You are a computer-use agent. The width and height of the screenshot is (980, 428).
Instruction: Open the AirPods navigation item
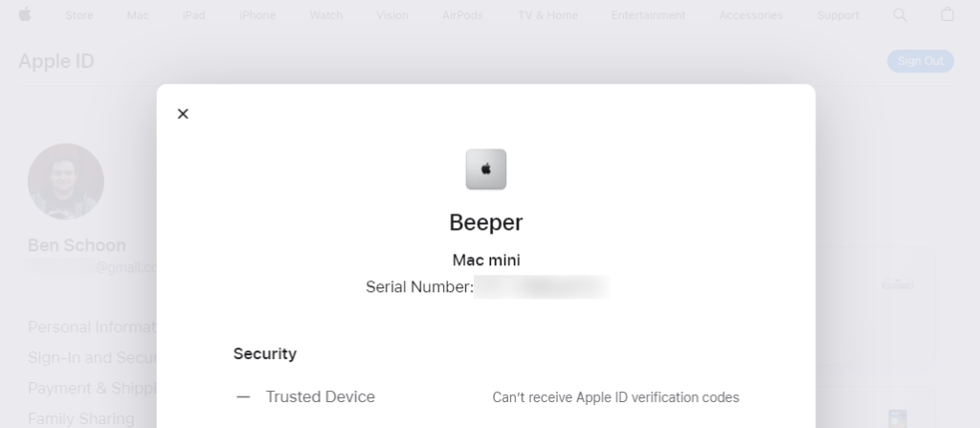tap(462, 15)
